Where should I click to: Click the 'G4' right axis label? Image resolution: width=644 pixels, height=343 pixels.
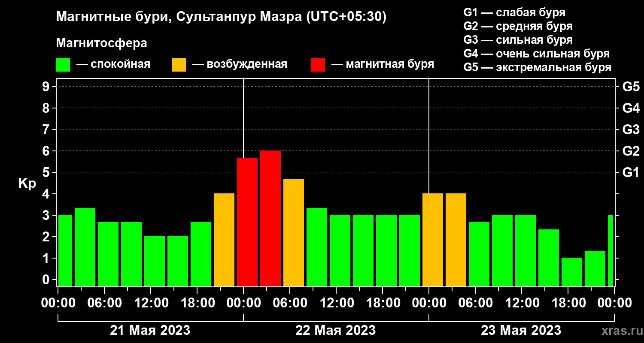click(x=631, y=108)
